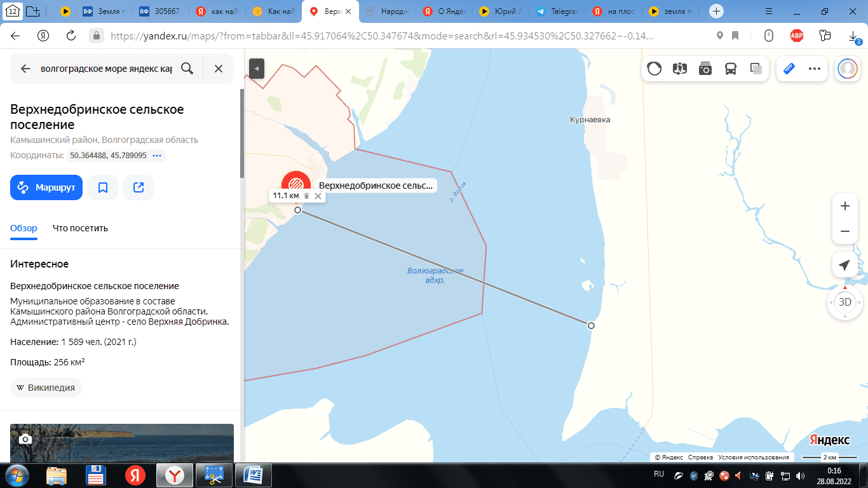Toggle the 3D map tilt mode

[x=844, y=302]
